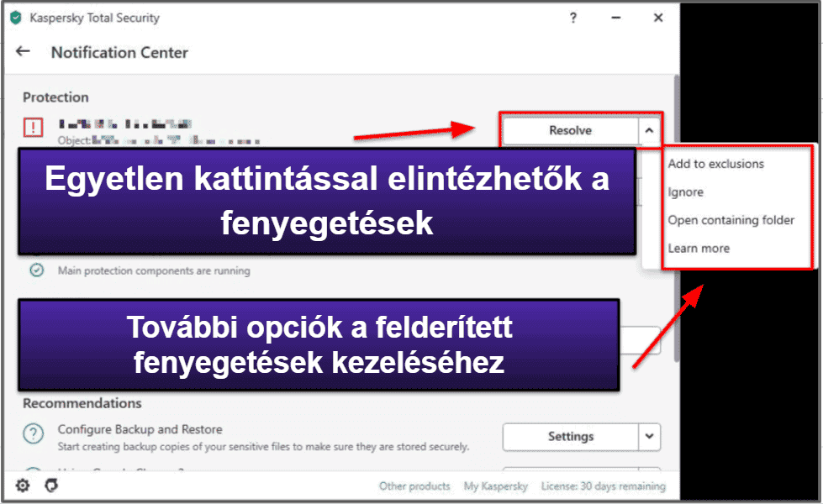Image resolution: width=823 pixels, height=504 pixels.
Task: Click the Recommendations section heading
Action: tap(82, 403)
